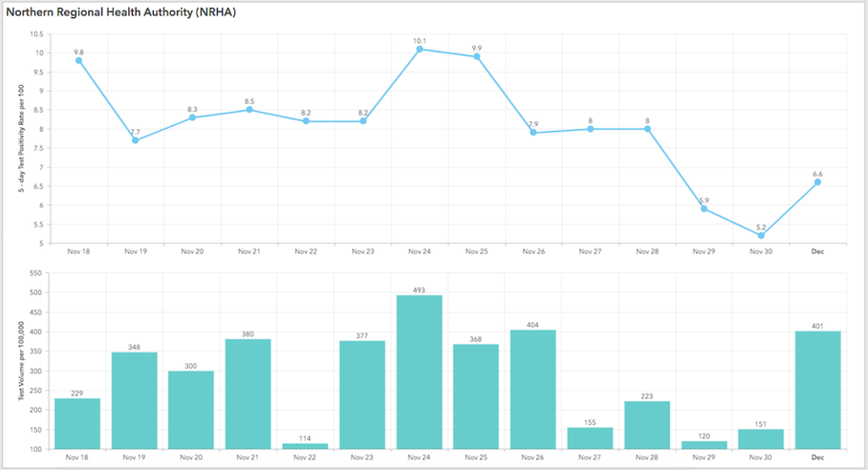Click the Nov 26 bar valued 404

[533, 390]
